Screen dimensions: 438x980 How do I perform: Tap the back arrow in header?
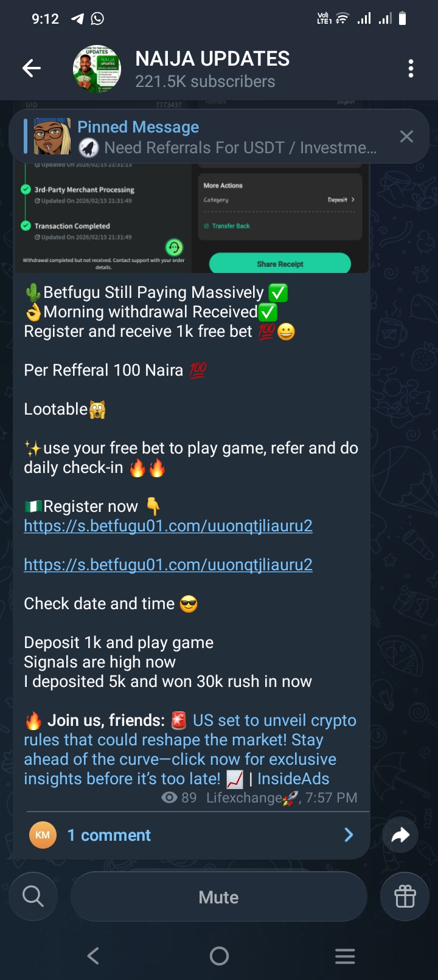(32, 69)
